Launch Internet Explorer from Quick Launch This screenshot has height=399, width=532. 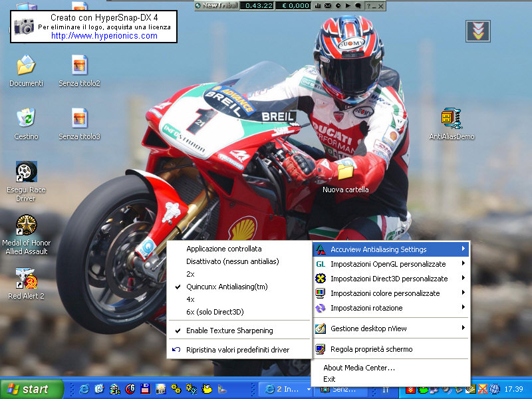pos(84,389)
